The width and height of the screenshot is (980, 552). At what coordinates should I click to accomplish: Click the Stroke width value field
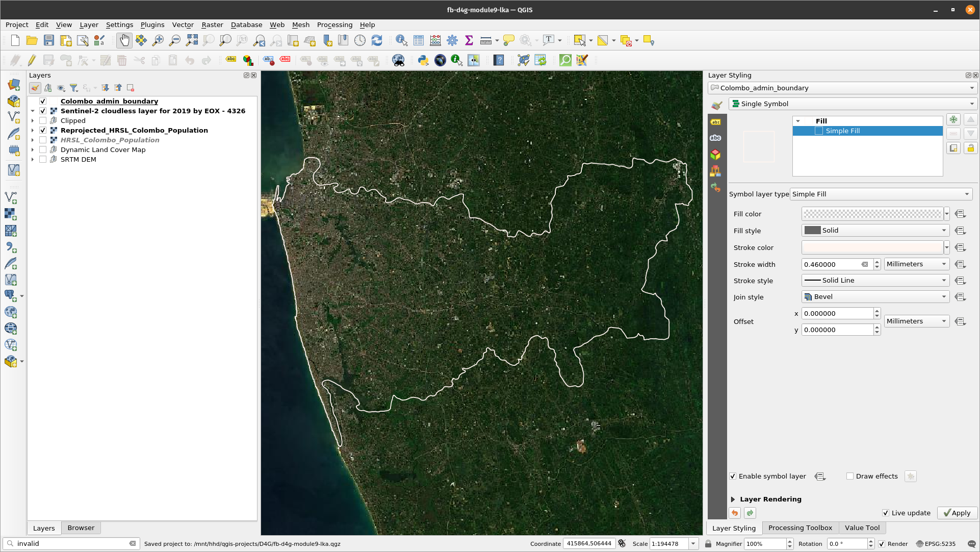[x=836, y=265]
